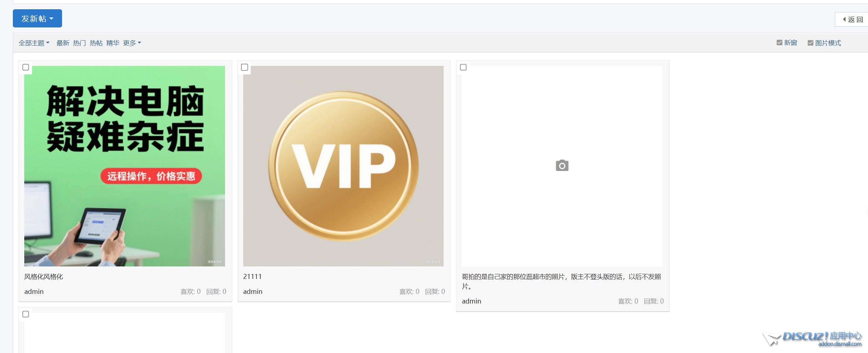Switch to the 最新 tab
Viewport: 868px width, 353px height.
pos(63,43)
